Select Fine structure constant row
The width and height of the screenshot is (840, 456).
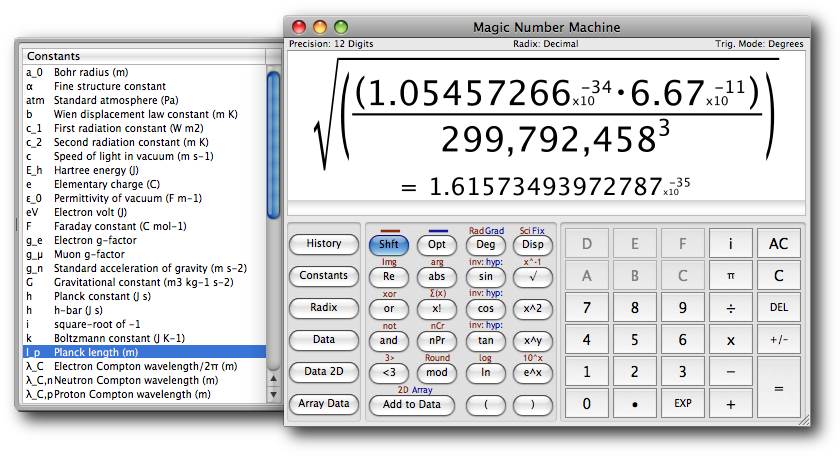click(144, 86)
